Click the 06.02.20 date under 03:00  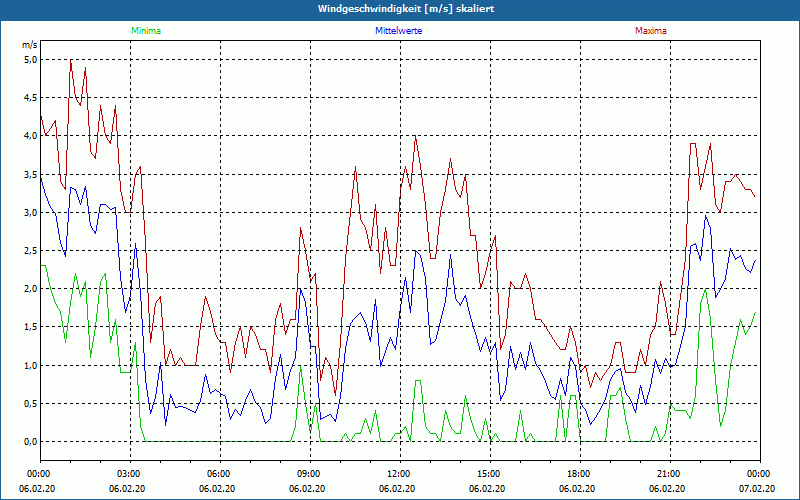[127, 489]
